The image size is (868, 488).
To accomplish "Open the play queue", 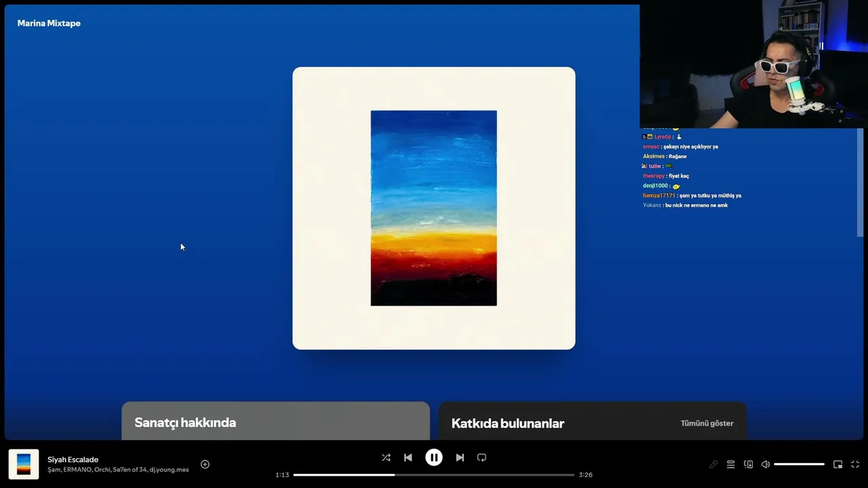I will [730, 464].
